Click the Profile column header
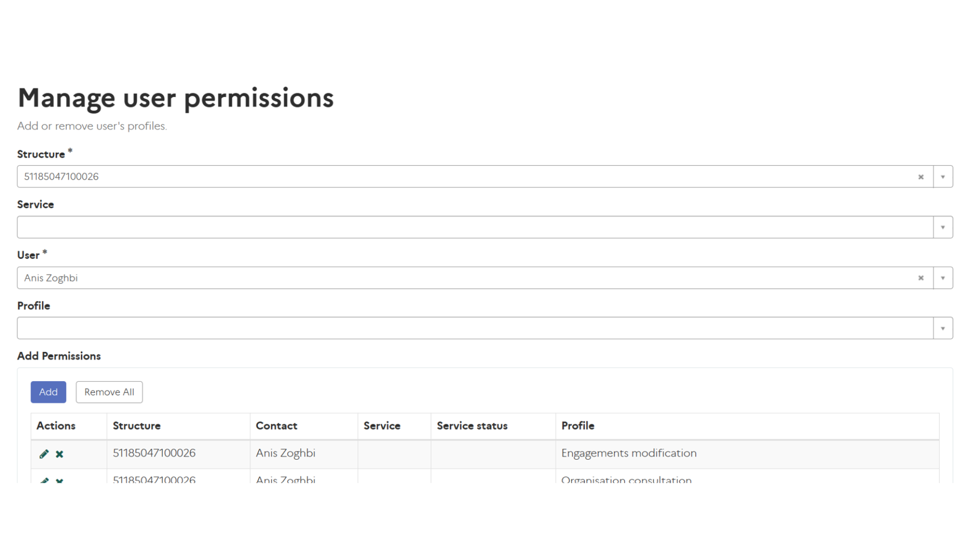The width and height of the screenshot is (980, 551). (578, 425)
